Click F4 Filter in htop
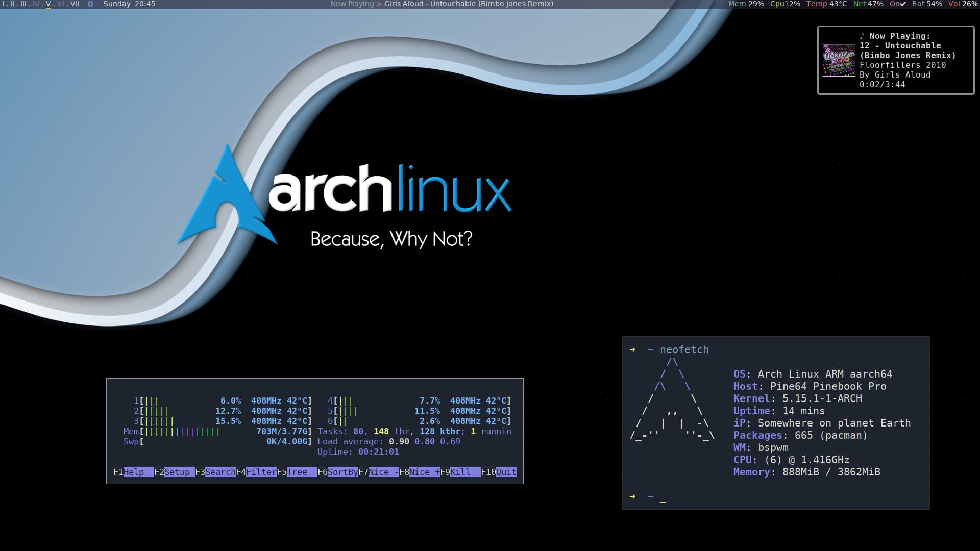Viewport: 980px width, 551px height. (256, 472)
